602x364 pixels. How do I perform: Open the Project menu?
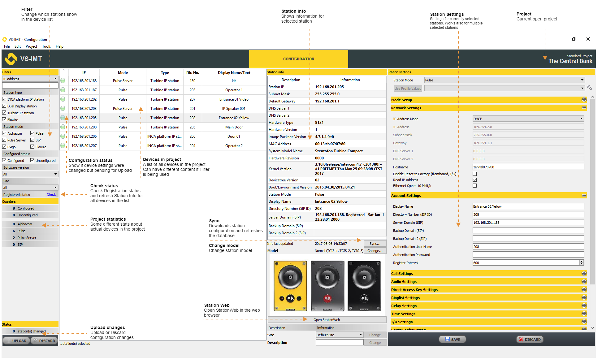(x=31, y=46)
